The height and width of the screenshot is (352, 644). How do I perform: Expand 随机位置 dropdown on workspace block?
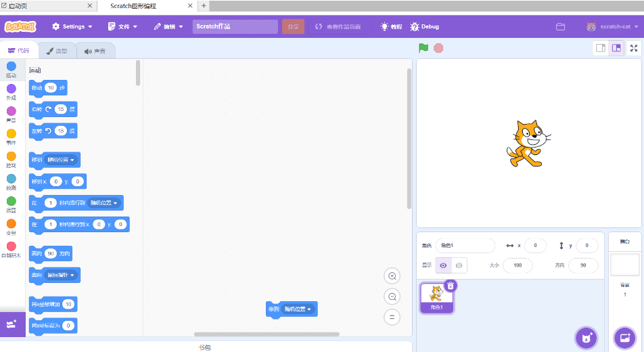(x=298, y=309)
